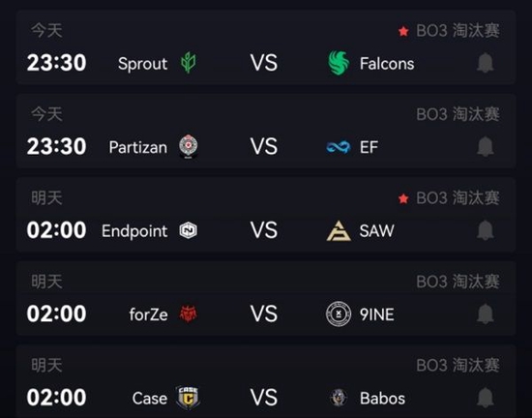Click the Babos team logo
The width and height of the screenshot is (532, 418).
(x=339, y=398)
